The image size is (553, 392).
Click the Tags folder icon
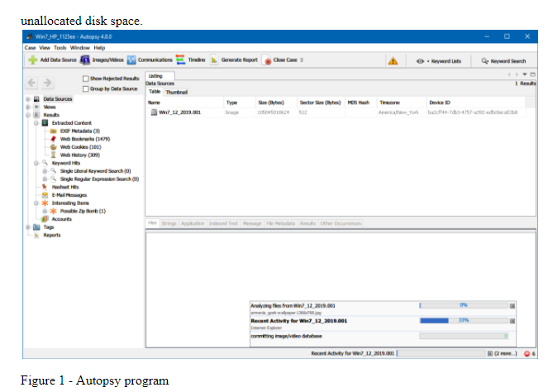pyautogui.click(x=36, y=227)
